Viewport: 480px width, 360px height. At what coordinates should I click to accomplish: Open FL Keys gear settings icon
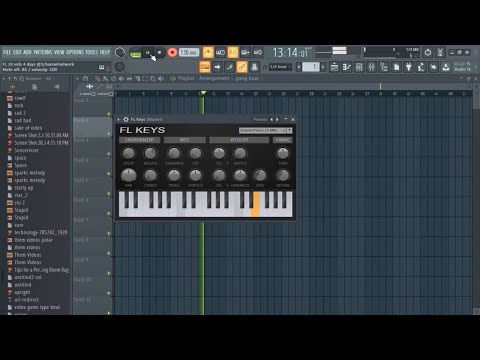point(126,119)
